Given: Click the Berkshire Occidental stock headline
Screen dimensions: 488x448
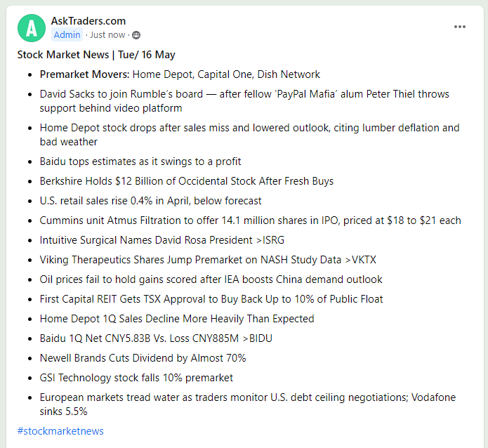Looking at the screenshot, I should click(x=187, y=181).
